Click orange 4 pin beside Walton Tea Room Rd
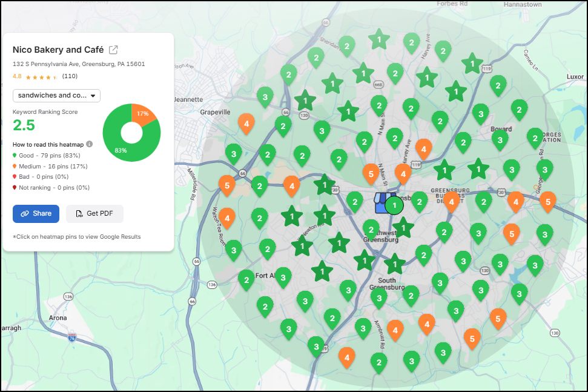This screenshot has width=588, height=392. tap(227, 219)
